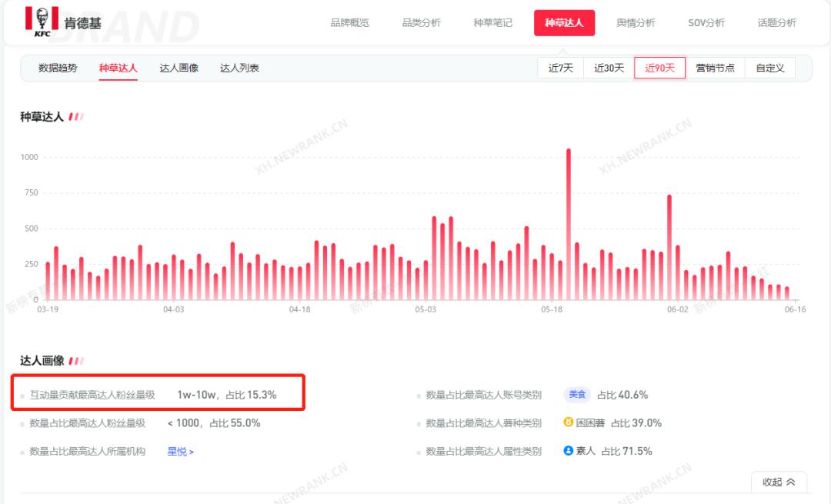Enable the 营销节点 view
Screen dimensions: 831x504
coord(716,68)
